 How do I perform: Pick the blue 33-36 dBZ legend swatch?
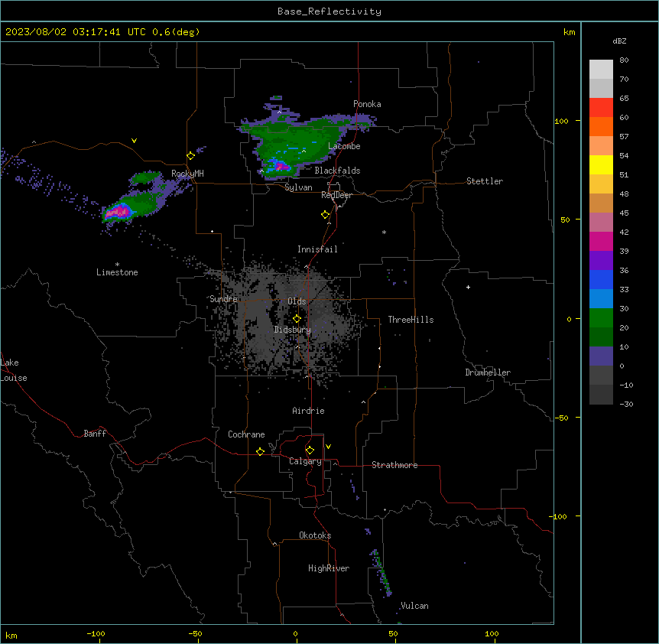601,279
